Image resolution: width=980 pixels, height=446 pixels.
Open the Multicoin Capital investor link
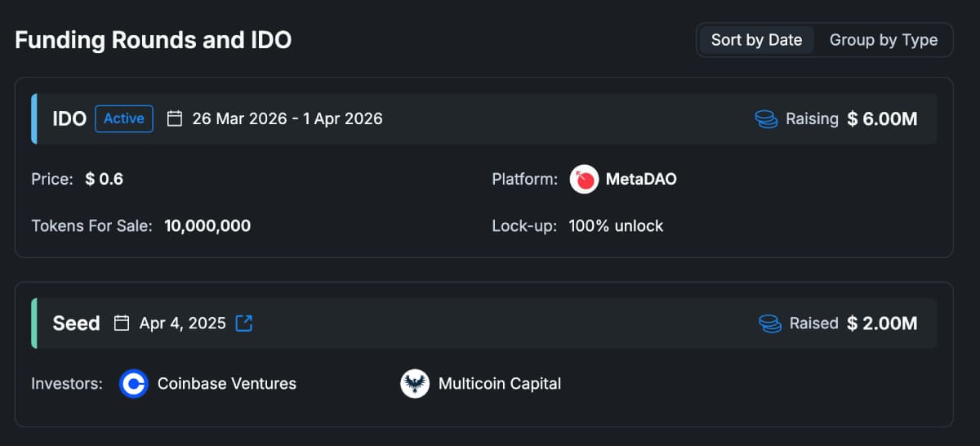click(x=499, y=383)
